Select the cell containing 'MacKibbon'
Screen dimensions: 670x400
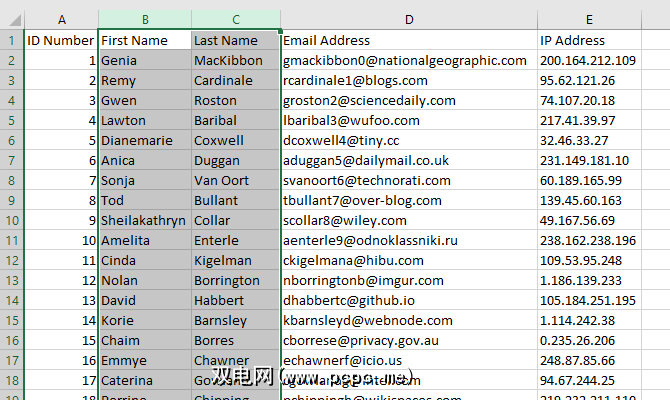tap(236, 60)
